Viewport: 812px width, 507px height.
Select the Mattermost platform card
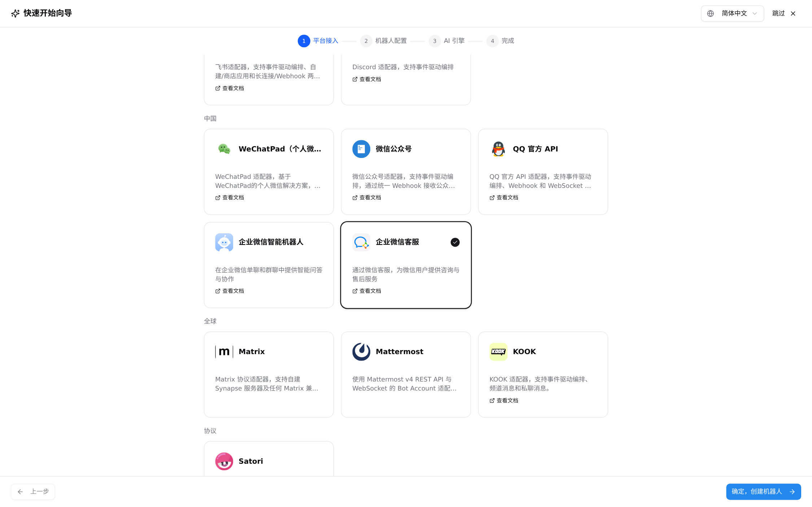406,375
